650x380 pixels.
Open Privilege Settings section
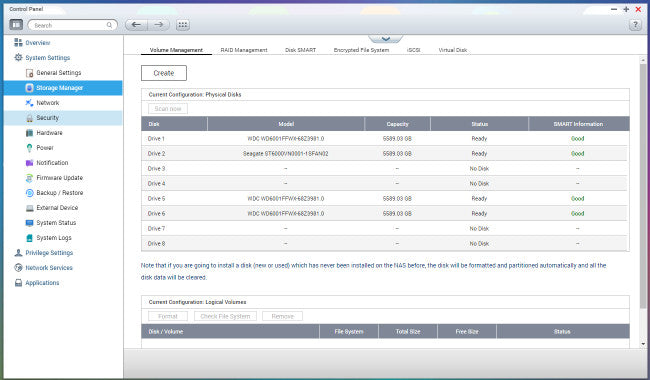49,253
